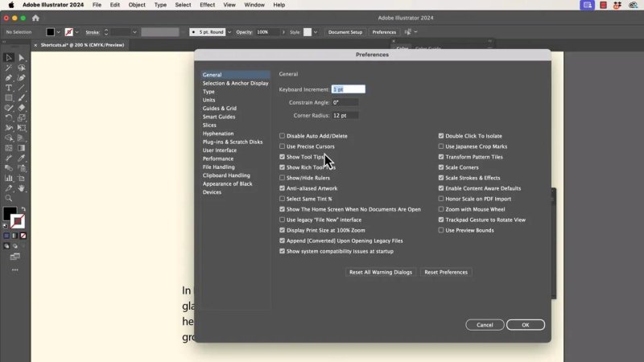Click Preferences button in control bar

coord(384,32)
